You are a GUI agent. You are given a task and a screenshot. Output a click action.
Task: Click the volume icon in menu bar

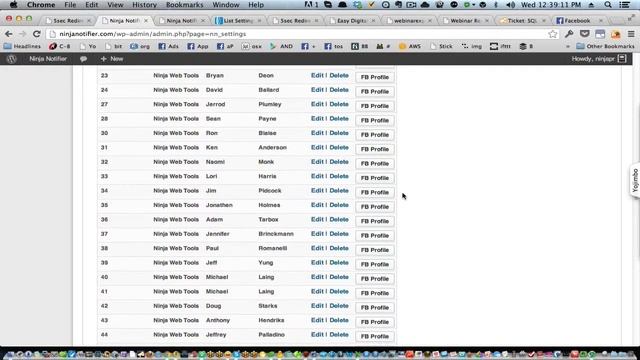510,5
